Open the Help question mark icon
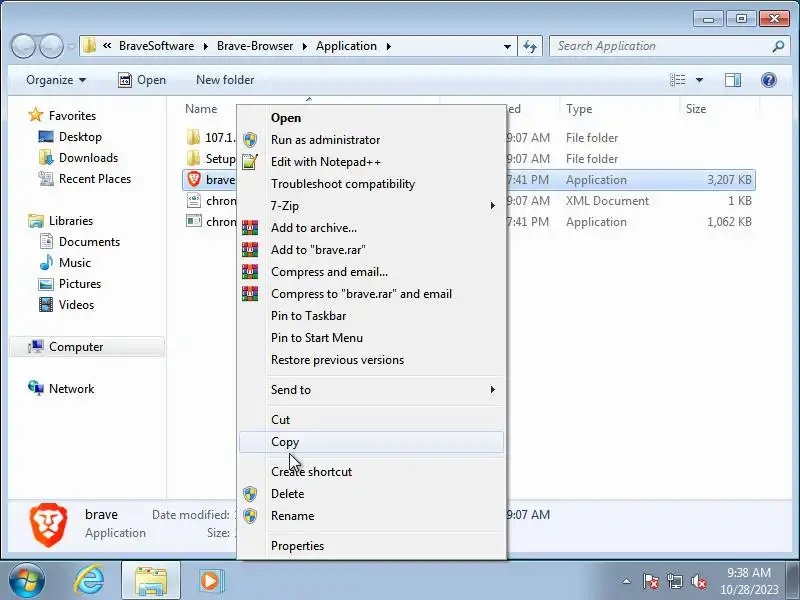 coord(768,80)
